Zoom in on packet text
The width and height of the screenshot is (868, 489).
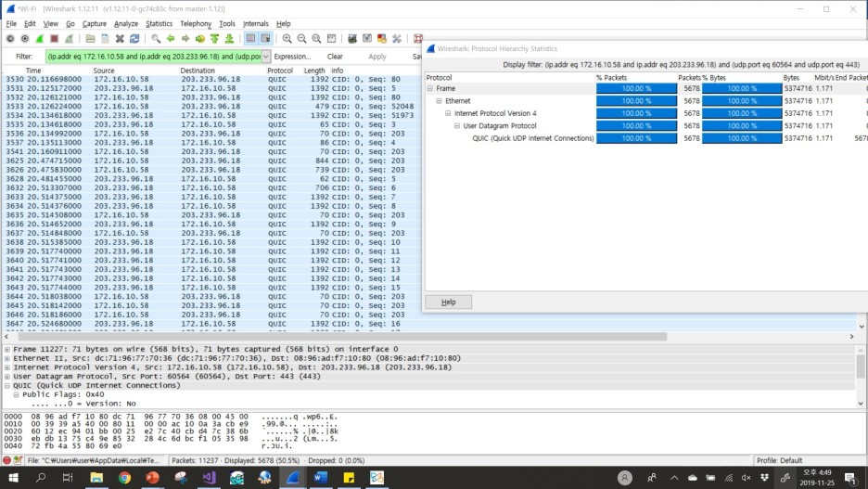(x=287, y=38)
